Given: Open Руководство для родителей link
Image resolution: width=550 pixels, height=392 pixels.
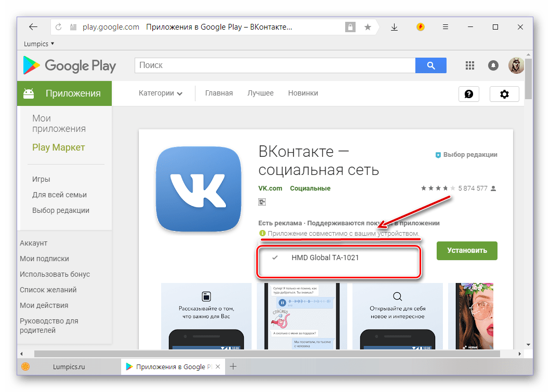Looking at the screenshot, I should pyautogui.click(x=49, y=326).
